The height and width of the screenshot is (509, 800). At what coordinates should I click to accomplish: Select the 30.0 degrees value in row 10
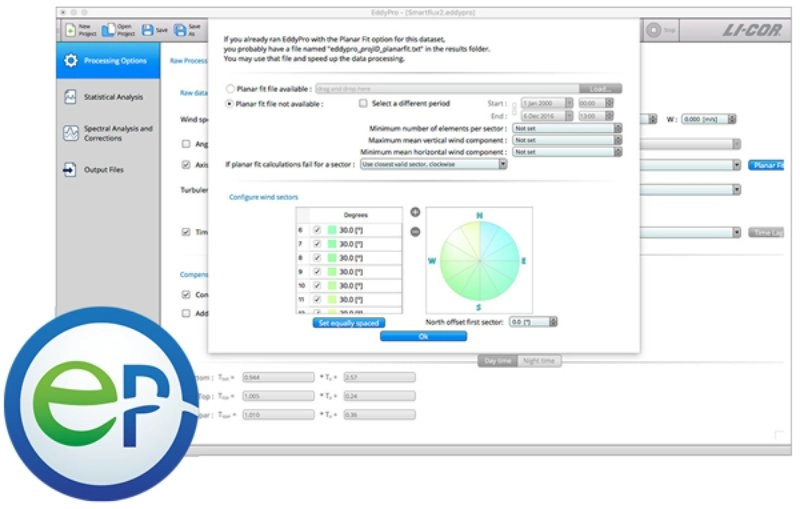point(351,285)
